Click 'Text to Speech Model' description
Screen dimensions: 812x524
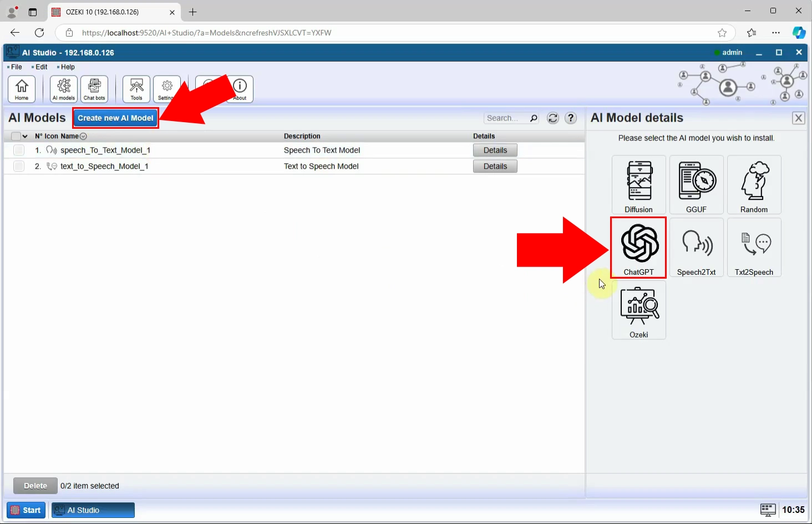tap(321, 167)
